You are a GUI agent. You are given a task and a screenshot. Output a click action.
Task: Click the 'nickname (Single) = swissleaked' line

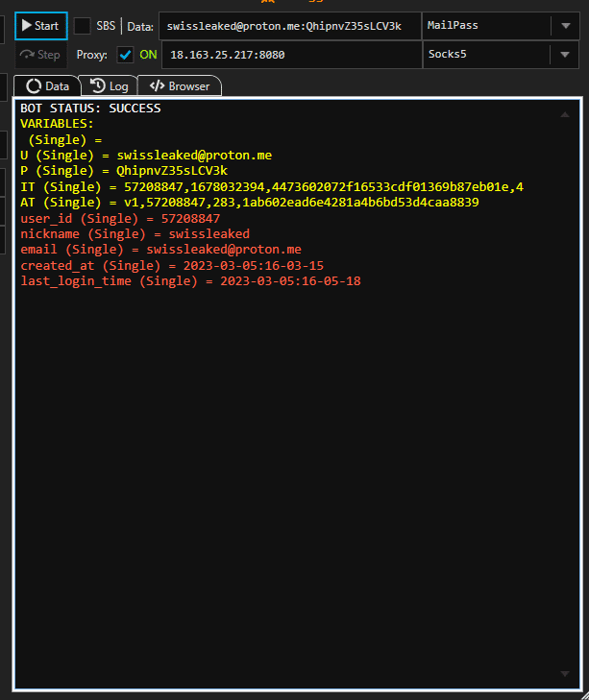point(135,234)
